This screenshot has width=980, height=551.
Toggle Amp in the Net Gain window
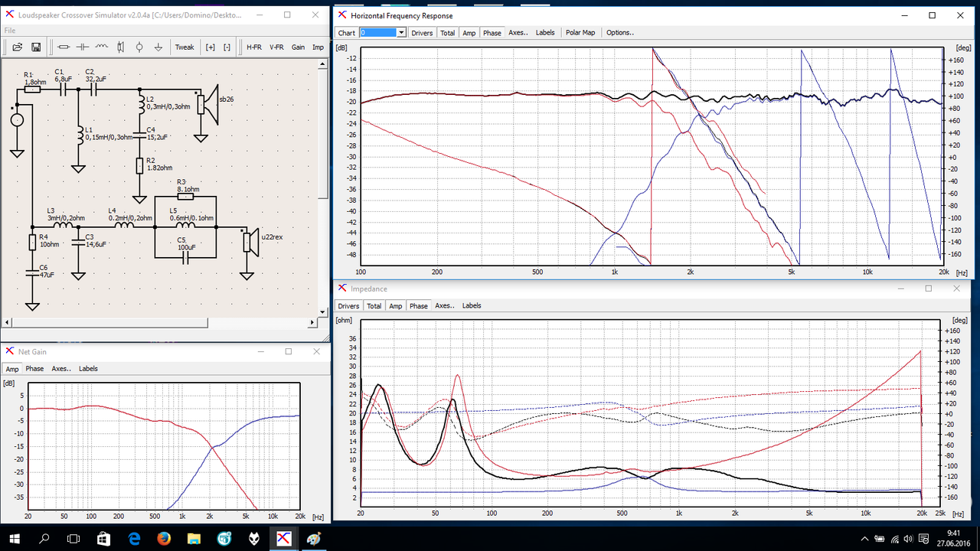click(x=12, y=369)
